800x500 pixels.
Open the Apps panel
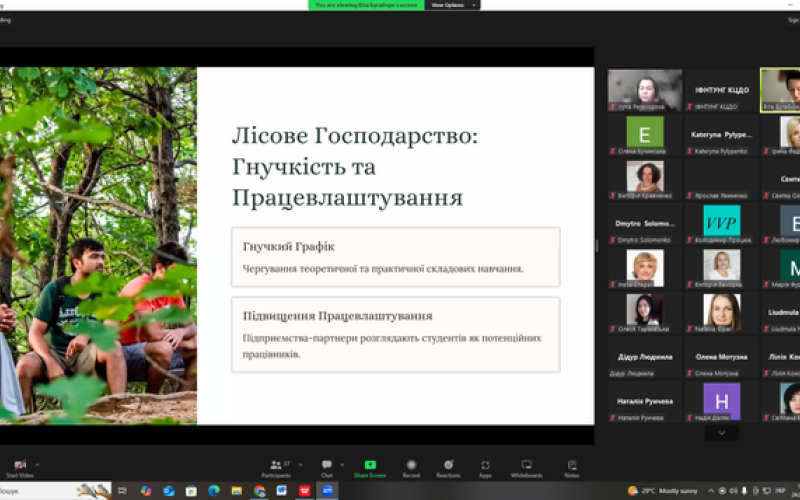point(485,468)
